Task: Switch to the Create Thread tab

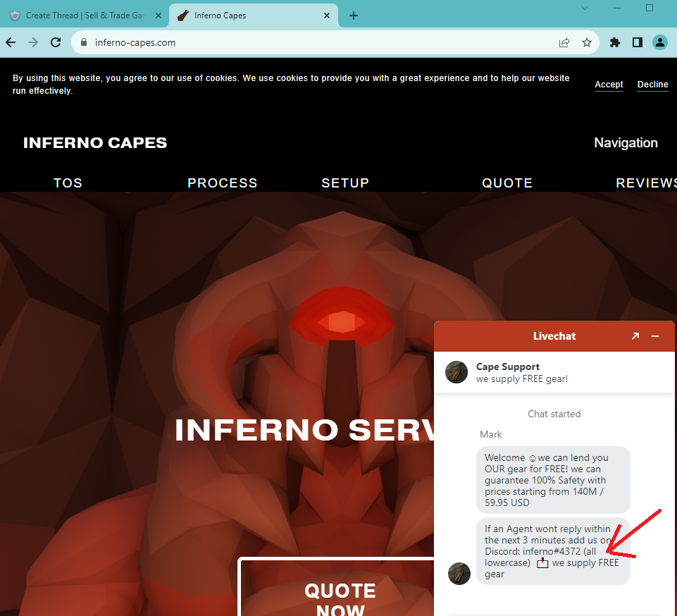Action: (x=85, y=16)
